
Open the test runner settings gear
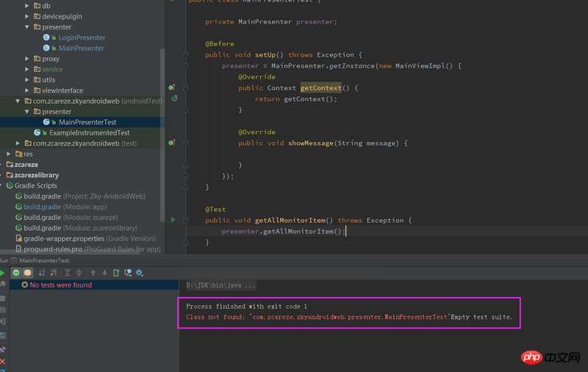tap(140, 273)
